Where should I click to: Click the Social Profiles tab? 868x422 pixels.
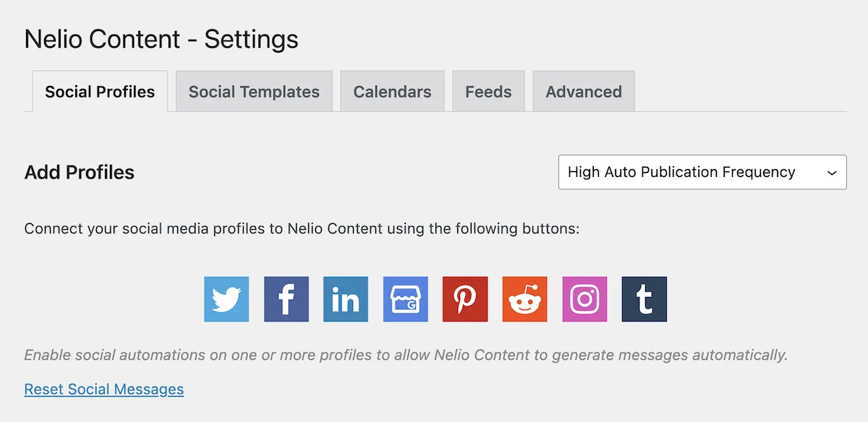coord(100,92)
